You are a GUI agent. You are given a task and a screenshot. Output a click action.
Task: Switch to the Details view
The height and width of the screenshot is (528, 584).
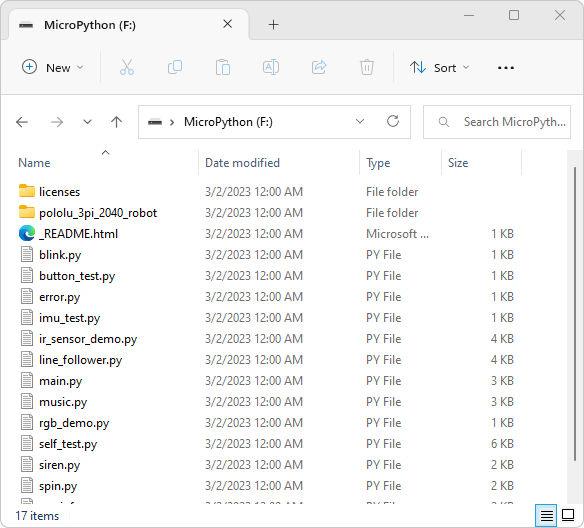point(546,516)
